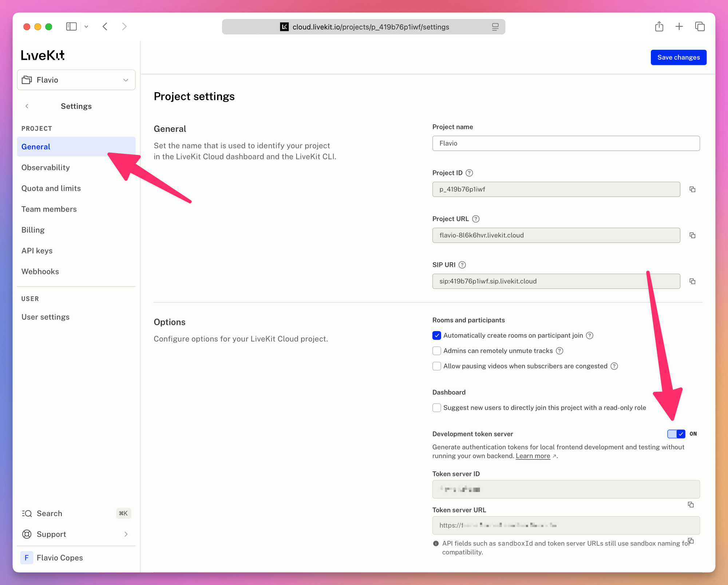Edit the Project name field
The image size is (728, 585).
tap(566, 144)
